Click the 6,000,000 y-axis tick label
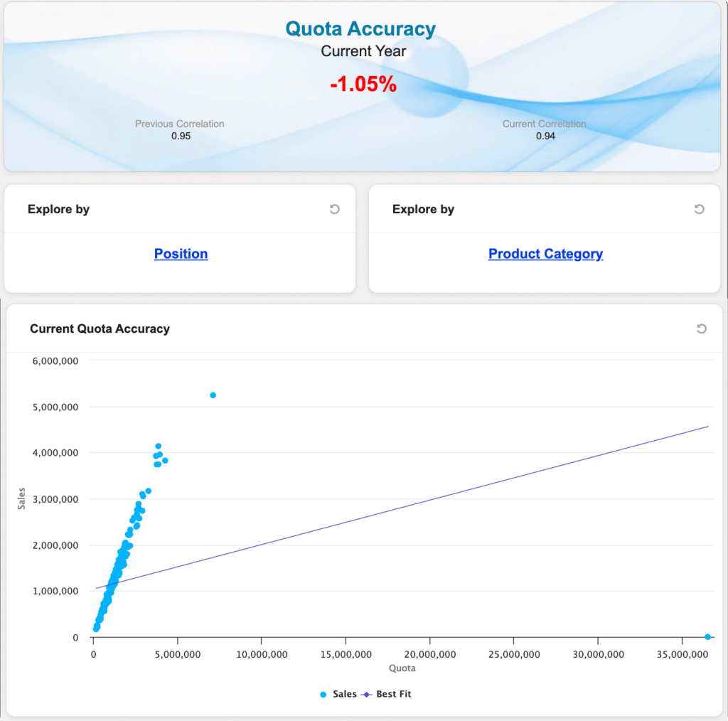The height and width of the screenshot is (721, 728). click(x=55, y=360)
